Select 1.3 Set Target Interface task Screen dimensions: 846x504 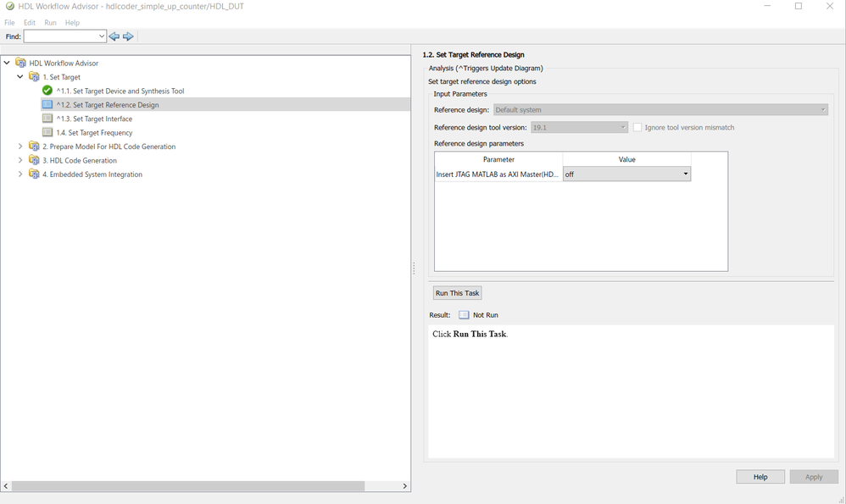[x=94, y=119]
